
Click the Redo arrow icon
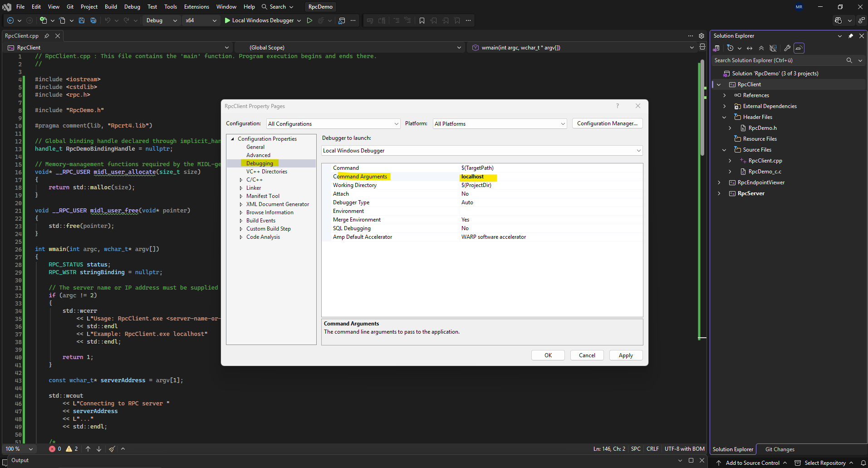127,20
